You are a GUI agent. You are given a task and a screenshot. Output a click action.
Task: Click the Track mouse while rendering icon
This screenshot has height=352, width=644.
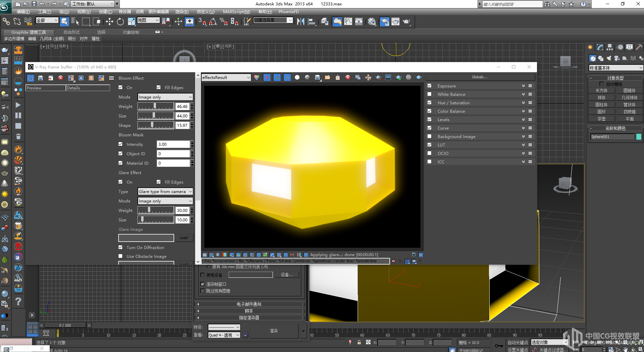(368, 77)
